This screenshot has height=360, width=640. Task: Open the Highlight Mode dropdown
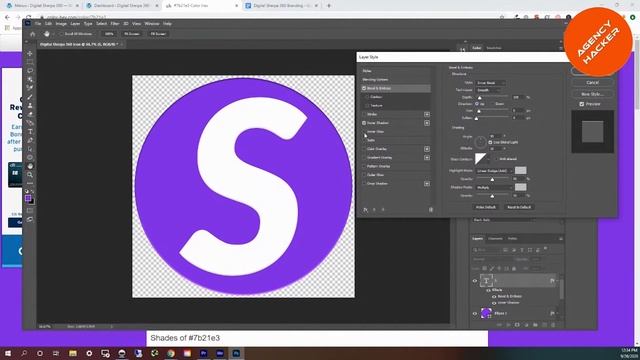click(494, 171)
